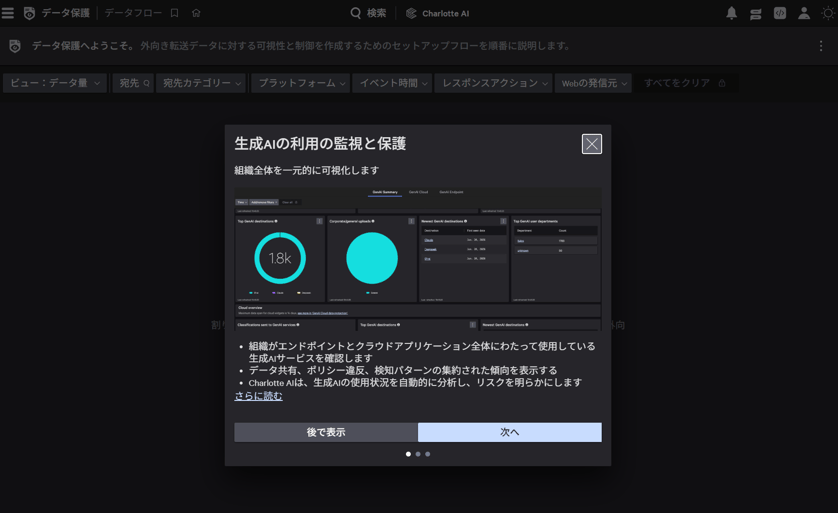Image resolution: width=838 pixels, height=513 pixels.
Task: Expand the プラットフォーム dropdown
Action: tap(300, 83)
